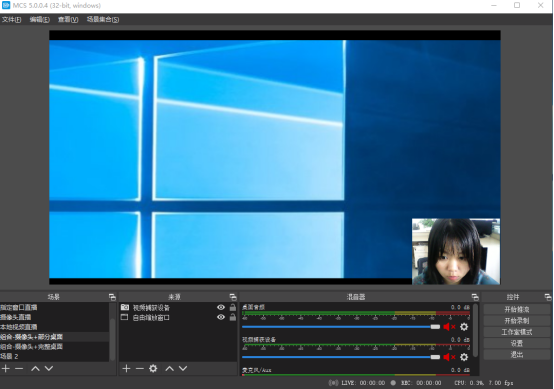
Task: Add a new source with the plus icon
Action: click(x=126, y=369)
